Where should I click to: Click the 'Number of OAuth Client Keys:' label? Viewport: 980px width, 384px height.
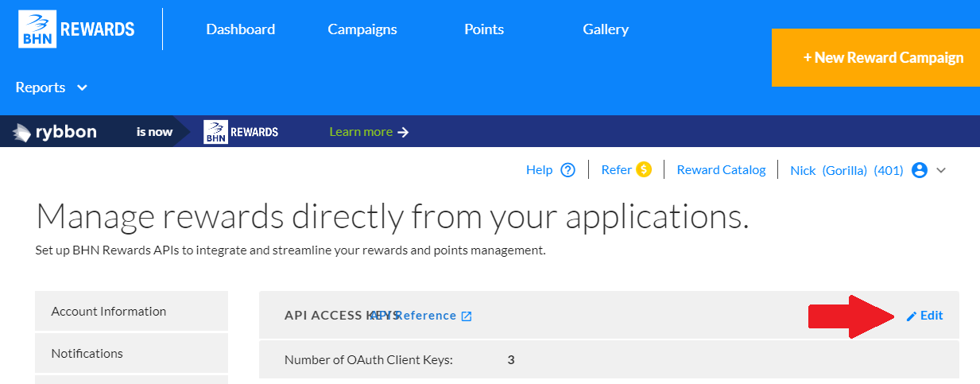click(369, 360)
